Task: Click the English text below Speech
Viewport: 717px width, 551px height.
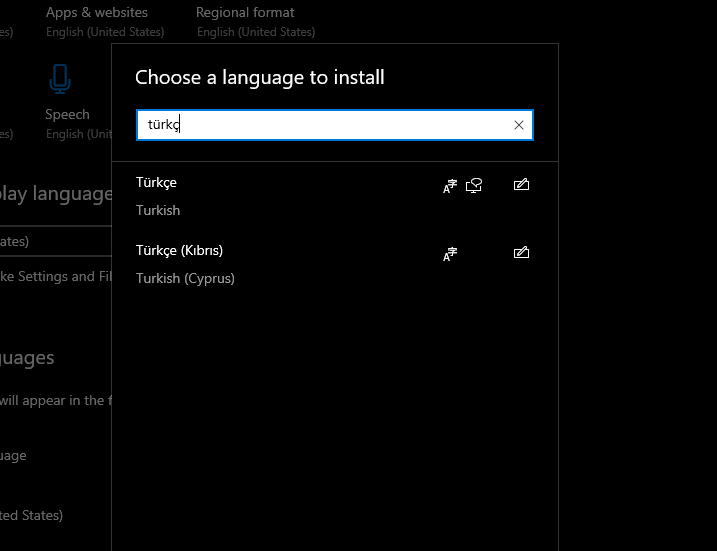Action: (65, 134)
